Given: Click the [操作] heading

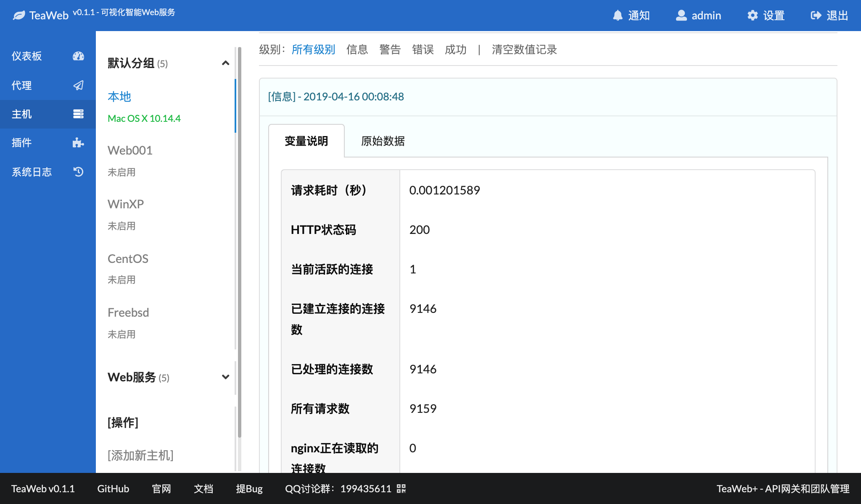Looking at the screenshot, I should pyautogui.click(x=123, y=422).
